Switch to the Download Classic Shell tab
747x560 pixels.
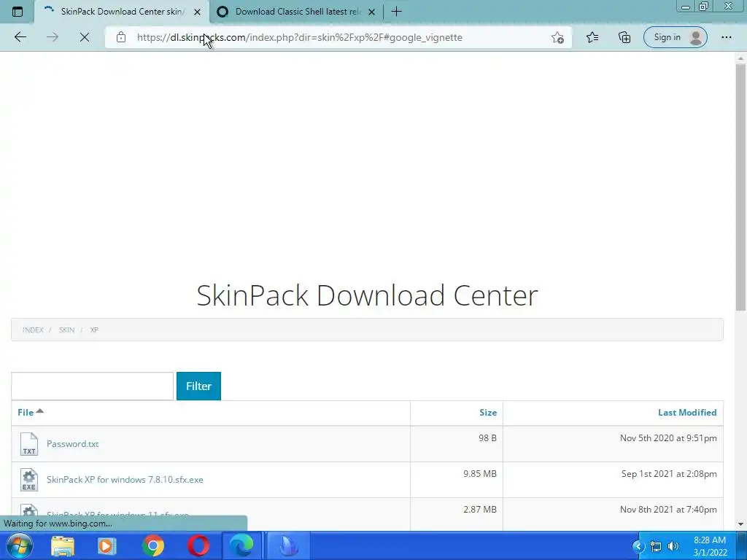click(296, 12)
